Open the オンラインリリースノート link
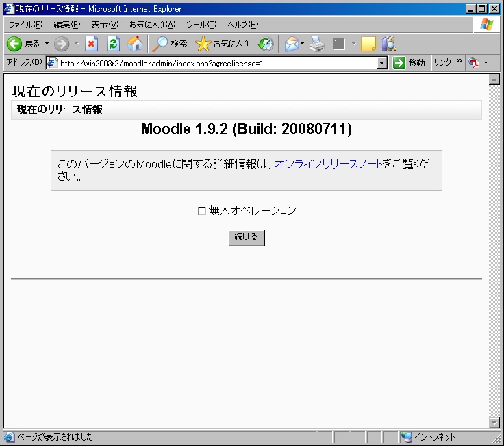 click(329, 164)
